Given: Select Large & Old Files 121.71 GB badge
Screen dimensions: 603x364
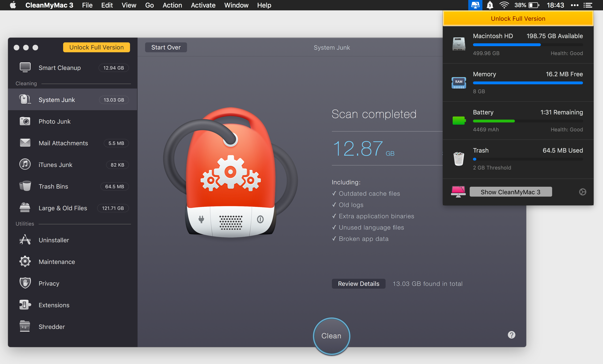Looking at the screenshot, I should (x=113, y=208).
